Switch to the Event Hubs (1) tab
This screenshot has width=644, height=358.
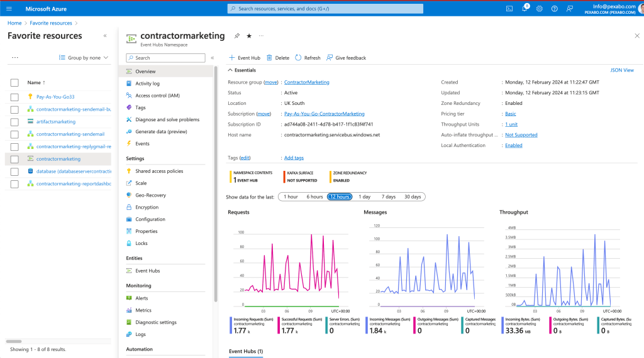click(x=246, y=352)
